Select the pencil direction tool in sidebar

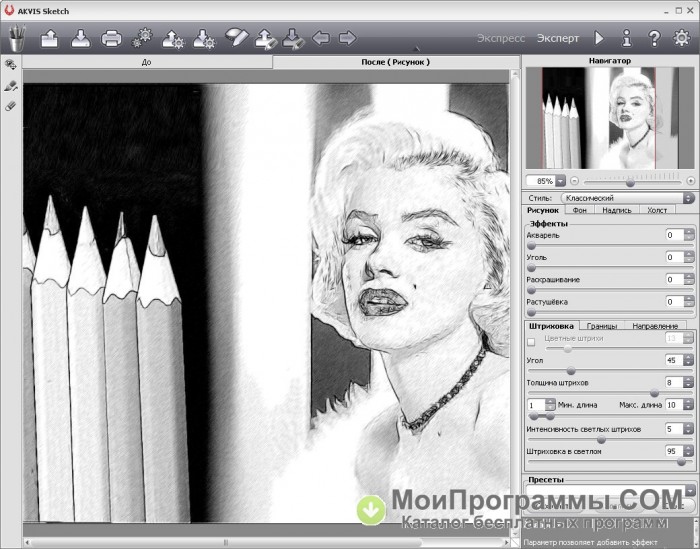(11, 86)
